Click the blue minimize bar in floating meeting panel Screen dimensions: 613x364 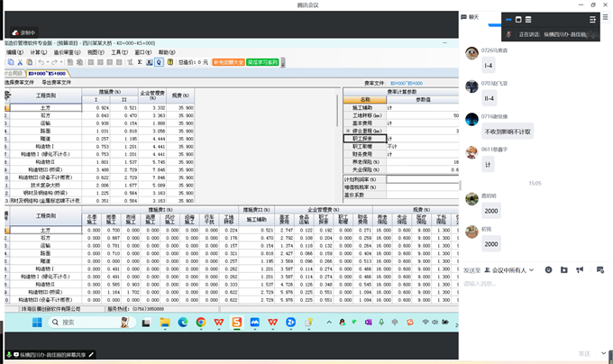(x=508, y=20)
